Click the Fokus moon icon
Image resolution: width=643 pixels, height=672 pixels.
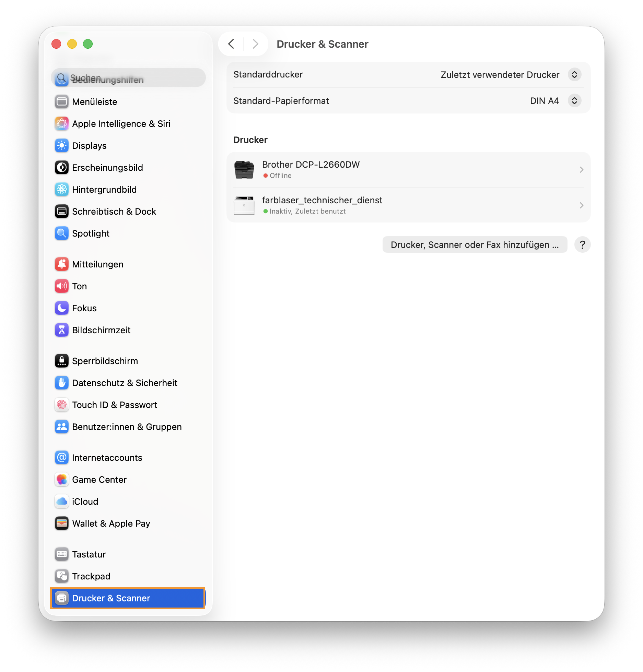62,308
